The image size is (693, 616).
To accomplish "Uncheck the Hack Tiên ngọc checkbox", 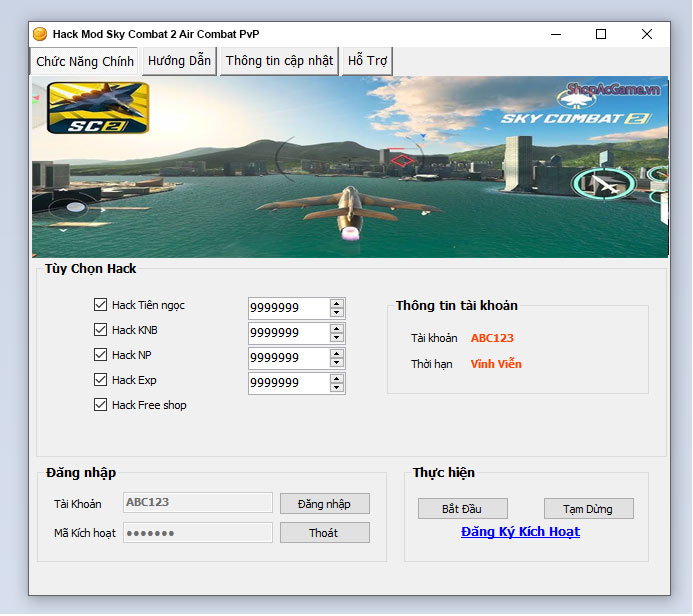I will pyautogui.click(x=100, y=304).
